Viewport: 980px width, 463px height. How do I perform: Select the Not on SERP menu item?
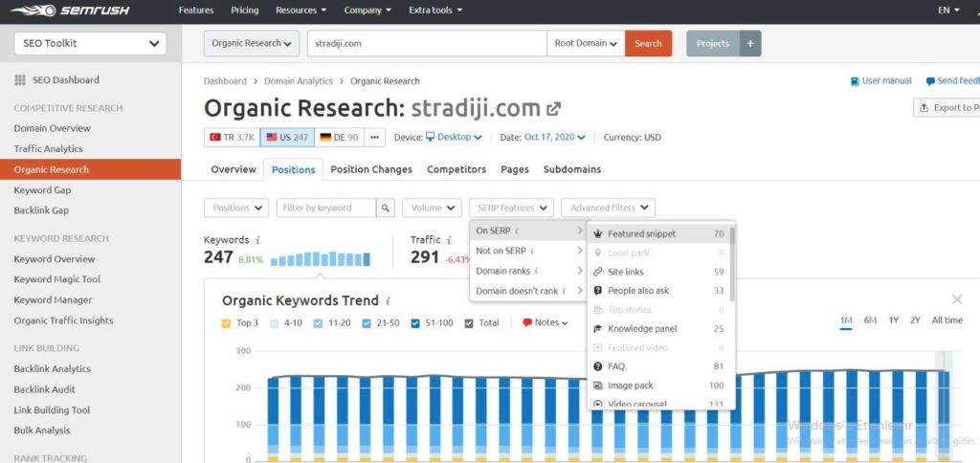[528, 251]
